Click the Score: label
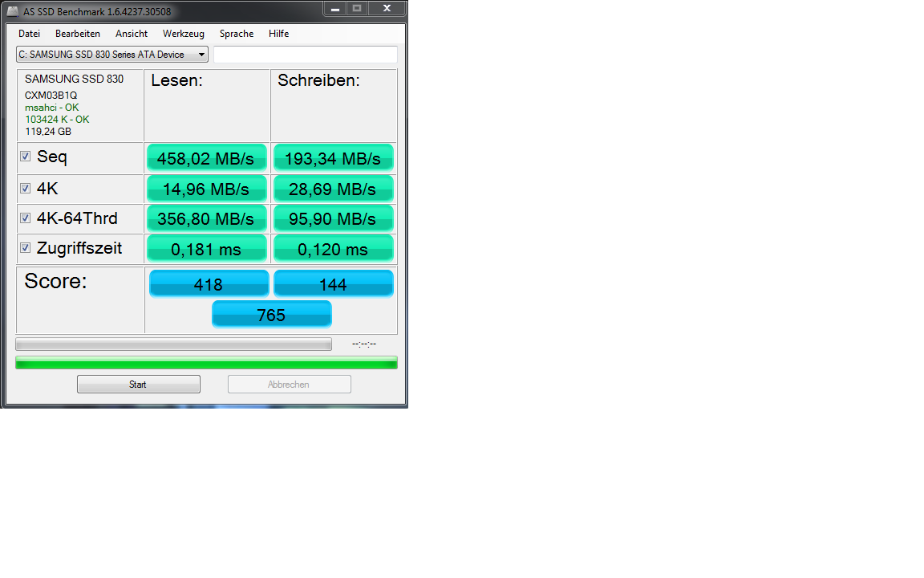The width and height of the screenshot is (924, 578). click(x=55, y=281)
